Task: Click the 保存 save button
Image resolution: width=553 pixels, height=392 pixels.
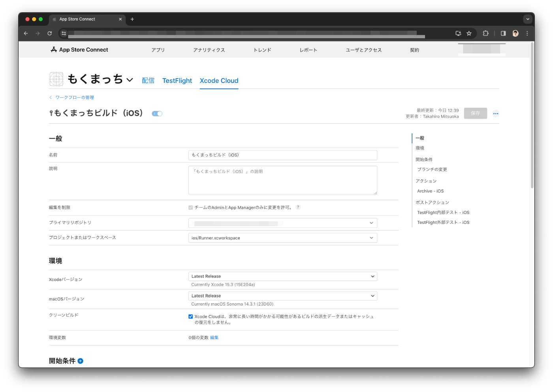Action: tap(476, 113)
